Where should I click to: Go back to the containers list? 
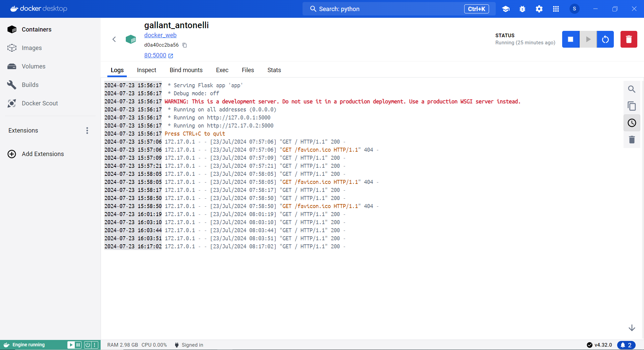[114, 39]
